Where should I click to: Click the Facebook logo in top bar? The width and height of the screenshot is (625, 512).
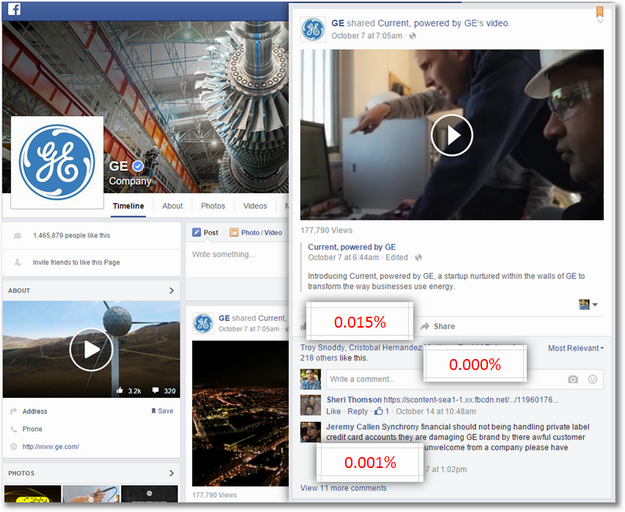click(14, 9)
